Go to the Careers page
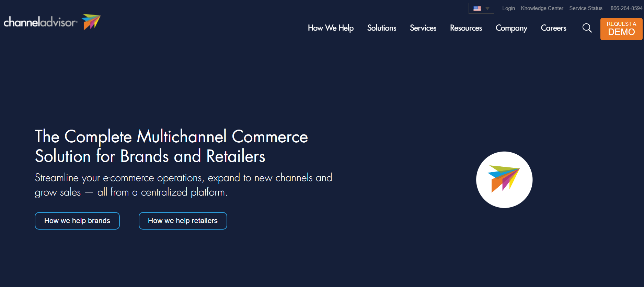 [553, 28]
